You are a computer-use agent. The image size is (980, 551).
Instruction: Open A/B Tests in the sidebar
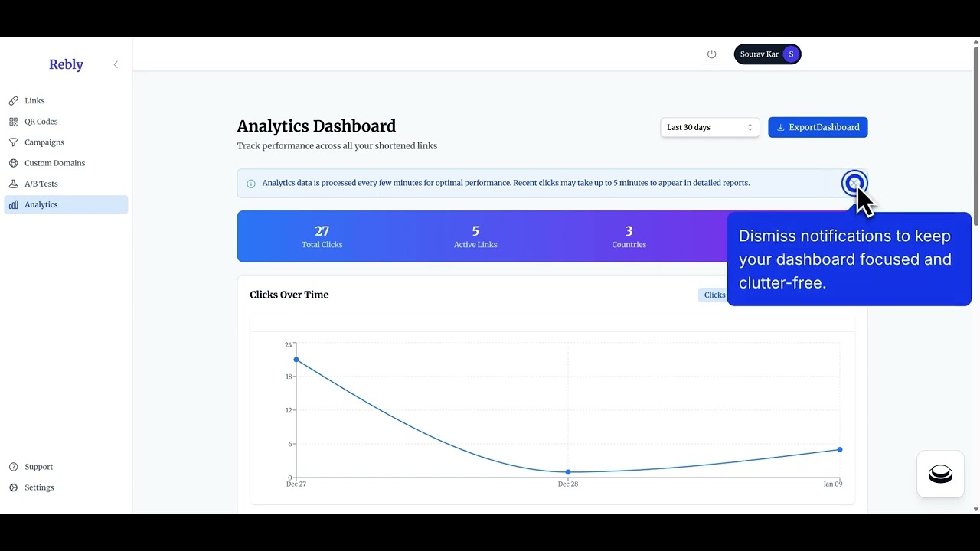(66, 184)
